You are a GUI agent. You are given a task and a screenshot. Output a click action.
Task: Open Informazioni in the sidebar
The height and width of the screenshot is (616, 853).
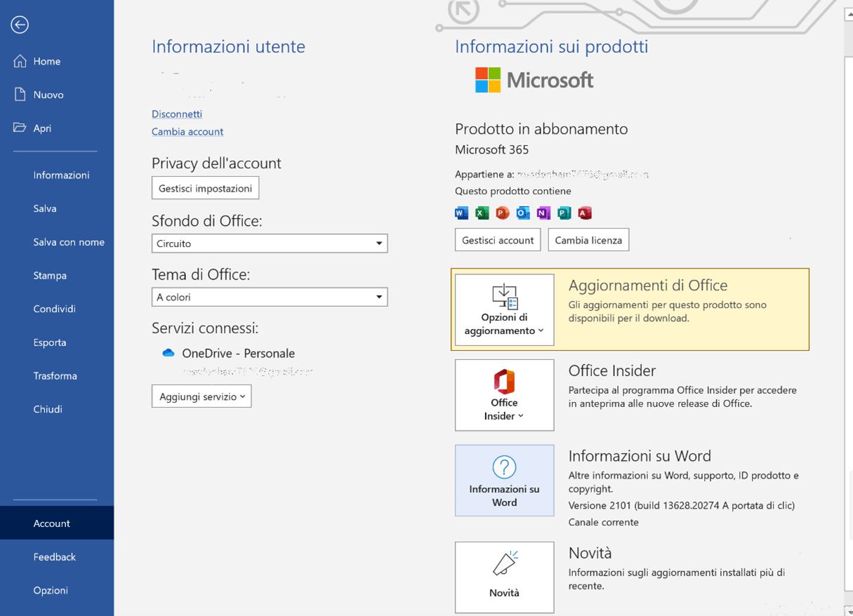coord(57,175)
